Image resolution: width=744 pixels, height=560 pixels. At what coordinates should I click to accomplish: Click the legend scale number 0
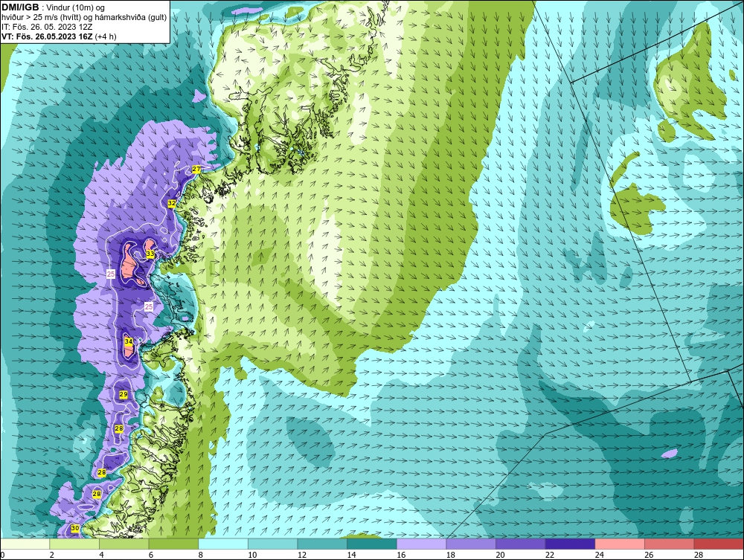2,555
